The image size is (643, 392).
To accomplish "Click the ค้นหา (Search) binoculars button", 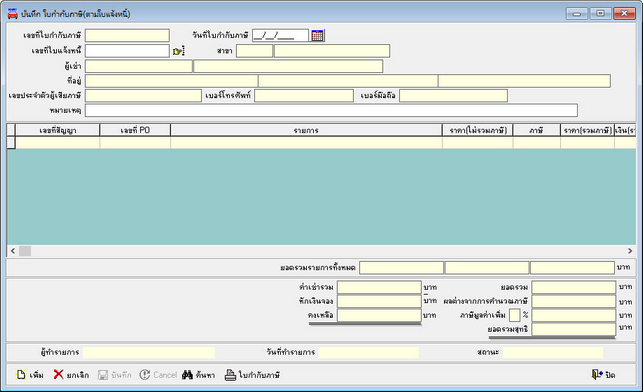I will pyautogui.click(x=198, y=375).
